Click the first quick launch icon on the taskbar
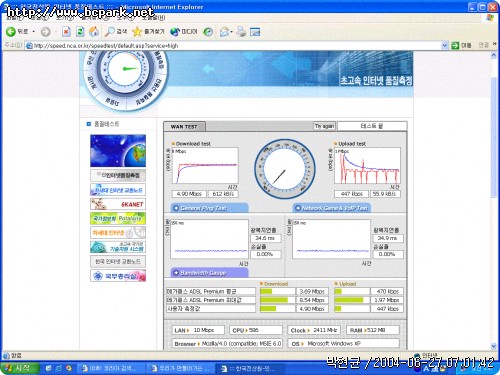500x375 pixels. [x=49, y=368]
